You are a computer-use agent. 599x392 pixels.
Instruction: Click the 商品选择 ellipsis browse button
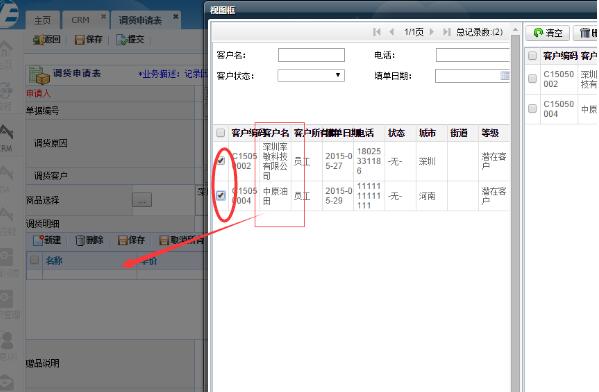click(x=142, y=199)
